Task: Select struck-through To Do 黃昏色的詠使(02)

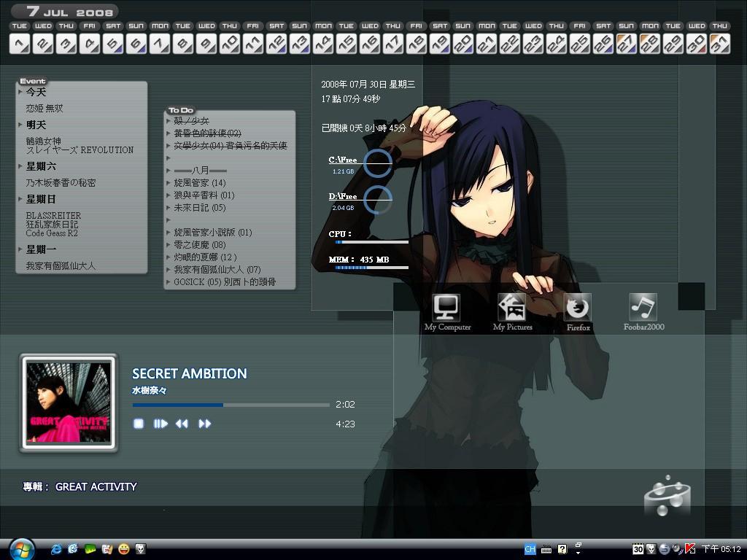Action: coord(207,133)
